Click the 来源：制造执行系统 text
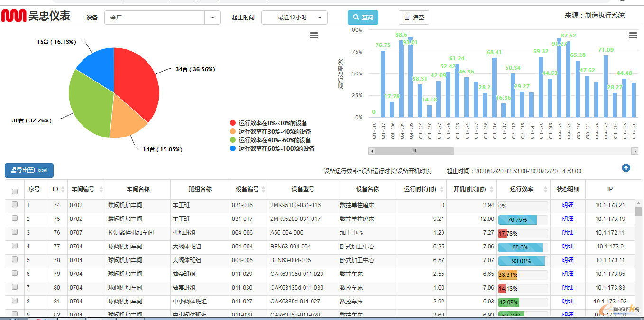The height and width of the screenshot is (320, 644). pos(595,16)
